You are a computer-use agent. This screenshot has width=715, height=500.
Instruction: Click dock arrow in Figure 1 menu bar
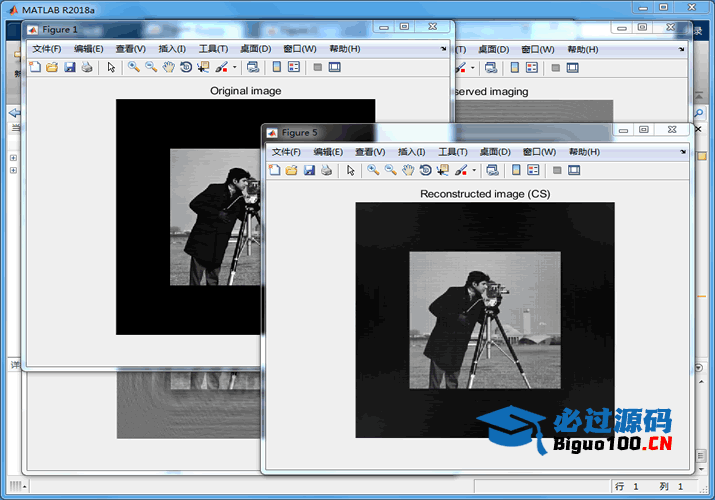click(443, 49)
